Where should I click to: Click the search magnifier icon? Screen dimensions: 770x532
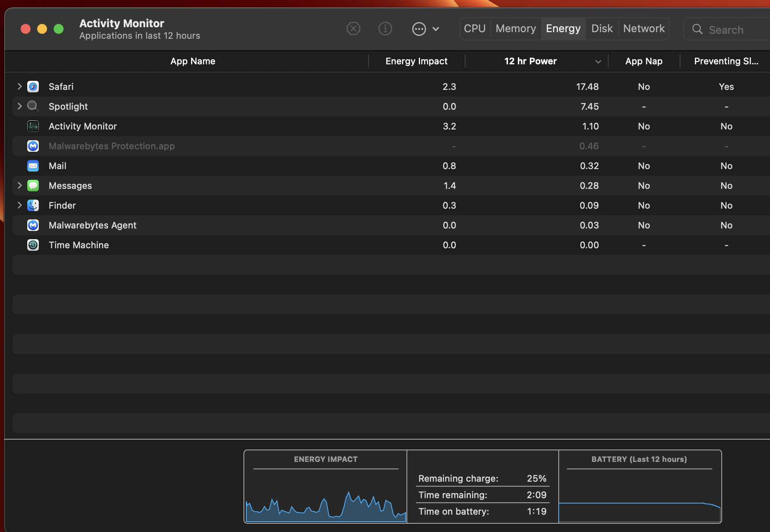697,29
